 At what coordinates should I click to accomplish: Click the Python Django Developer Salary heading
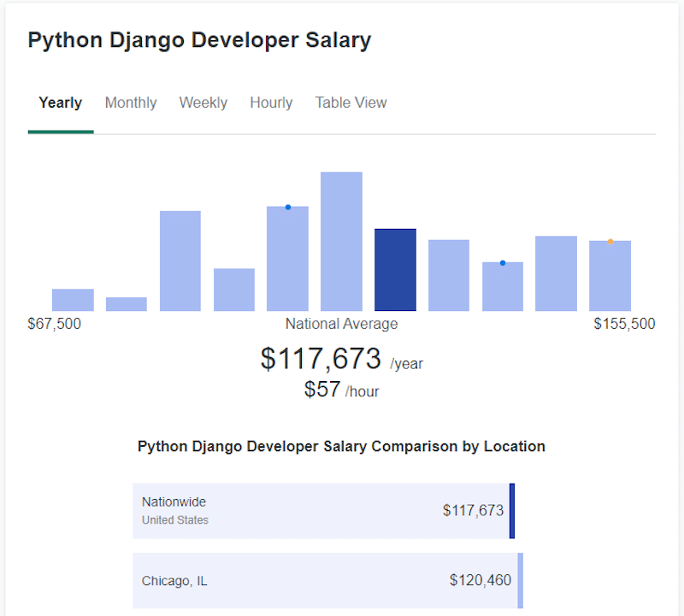(200, 39)
